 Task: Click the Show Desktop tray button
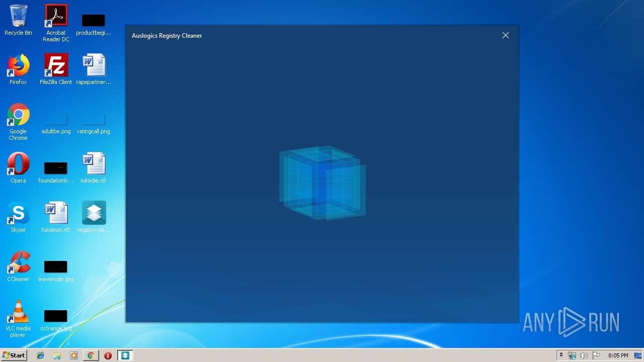(639, 355)
